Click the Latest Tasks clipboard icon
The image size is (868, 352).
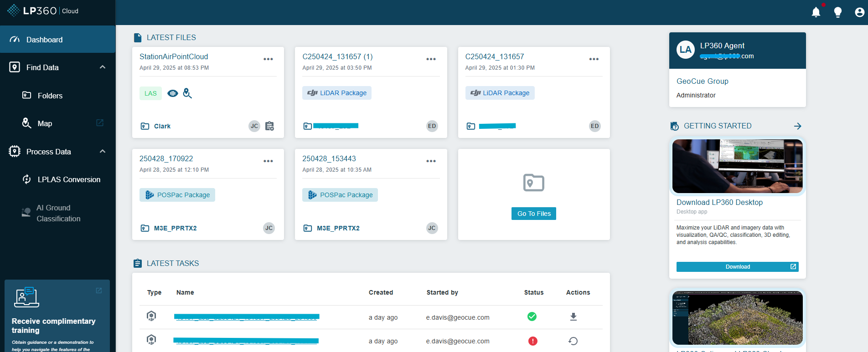(138, 263)
